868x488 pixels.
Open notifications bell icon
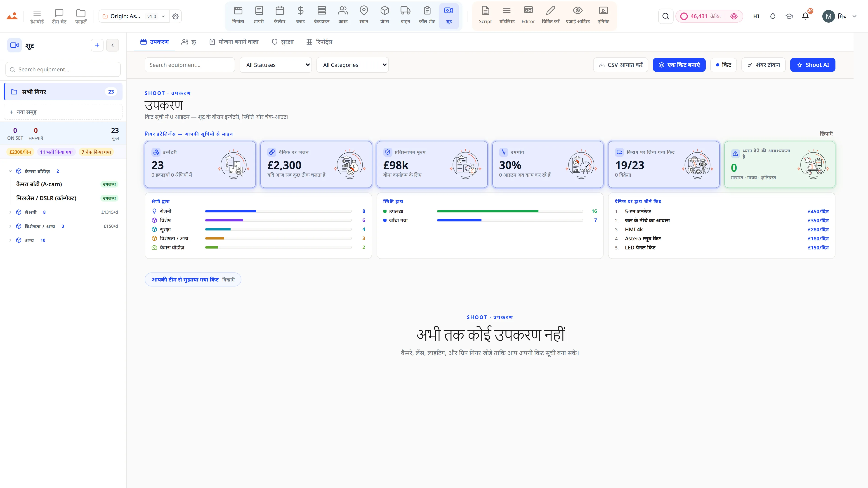click(x=805, y=16)
